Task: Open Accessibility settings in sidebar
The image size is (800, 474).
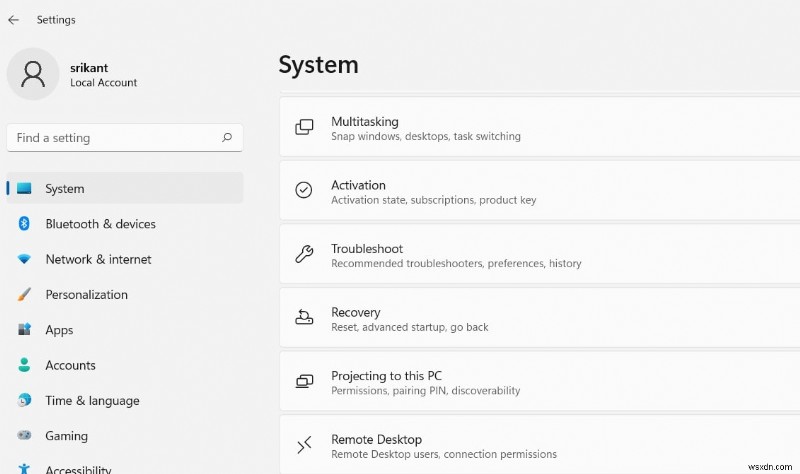Action: click(x=80, y=468)
